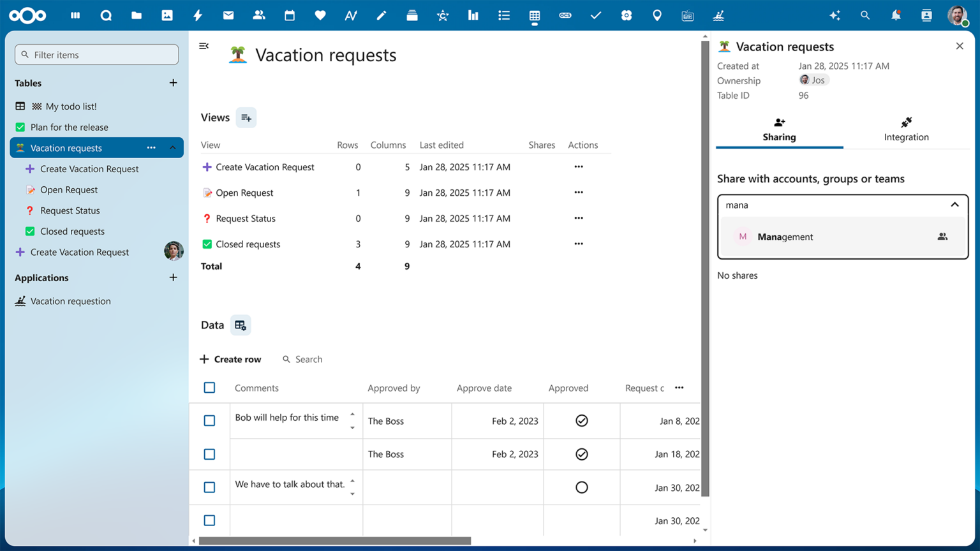Viewport: 980px width, 551px height.
Task: Open the Photos app
Action: (x=167, y=15)
